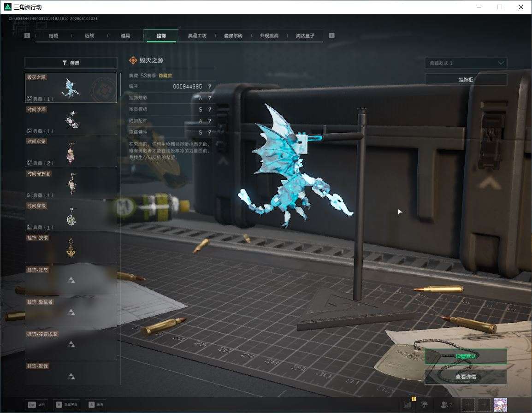Expand the 典藏款式 1 dropdown
The width and height of the screenshot is (532, 413).
(466, 63)
